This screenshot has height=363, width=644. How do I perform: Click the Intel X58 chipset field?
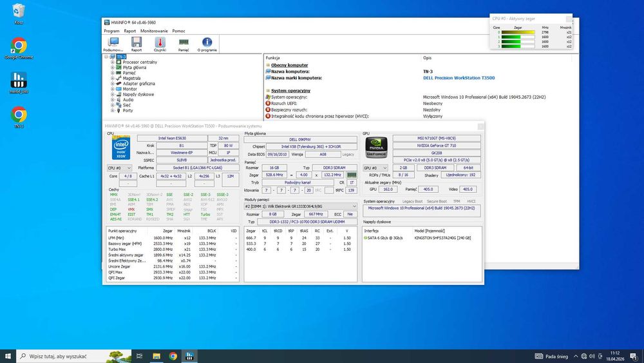311,146
